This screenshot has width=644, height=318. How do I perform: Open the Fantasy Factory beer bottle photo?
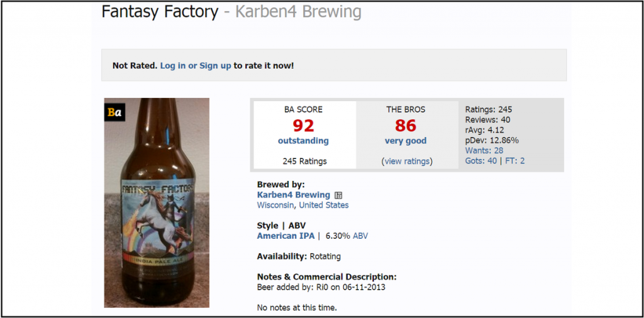[157, 202]
